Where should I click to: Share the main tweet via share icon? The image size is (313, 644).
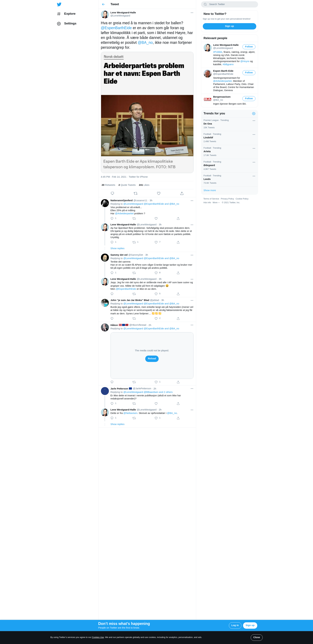(x=182, y=193)
